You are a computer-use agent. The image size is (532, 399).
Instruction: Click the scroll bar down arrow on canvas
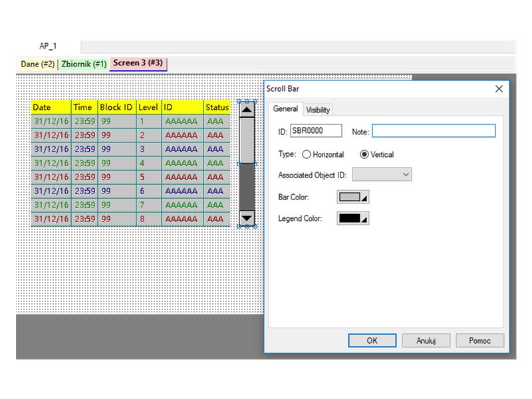[x=247, y=218]
